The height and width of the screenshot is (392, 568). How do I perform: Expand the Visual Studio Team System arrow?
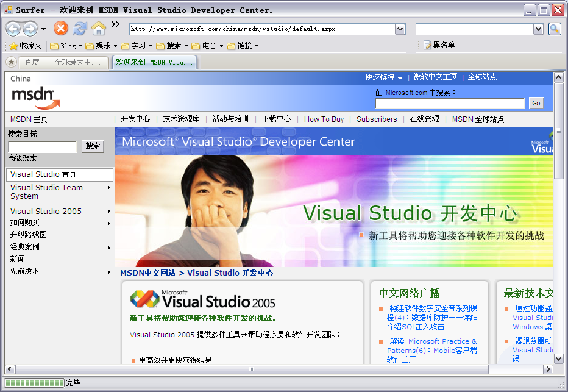pos(108,187)
